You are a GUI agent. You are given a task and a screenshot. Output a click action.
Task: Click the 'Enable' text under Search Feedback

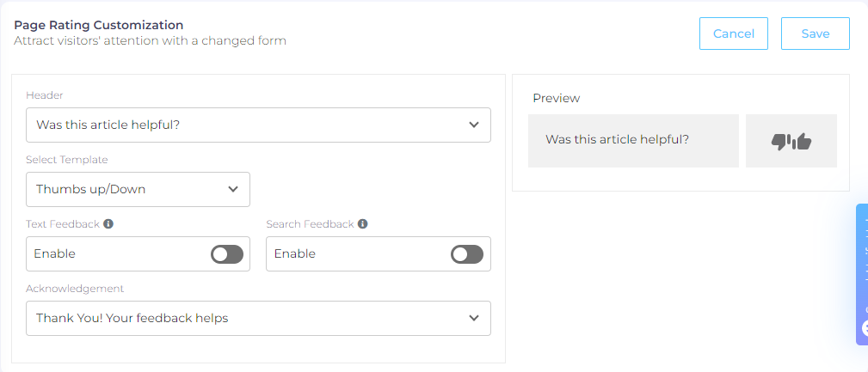coord(295,254)
